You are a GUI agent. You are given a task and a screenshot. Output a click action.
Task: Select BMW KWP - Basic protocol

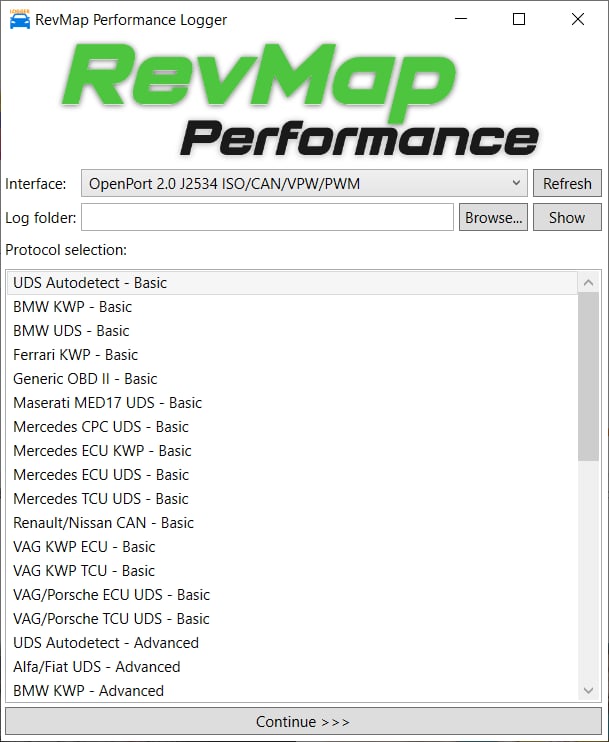pos(292,307)
